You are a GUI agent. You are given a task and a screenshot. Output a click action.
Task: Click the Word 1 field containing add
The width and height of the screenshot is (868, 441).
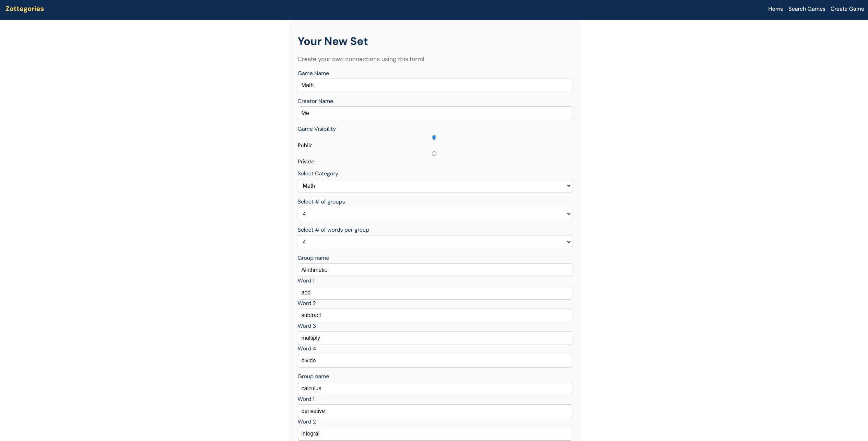pos(435,293)
